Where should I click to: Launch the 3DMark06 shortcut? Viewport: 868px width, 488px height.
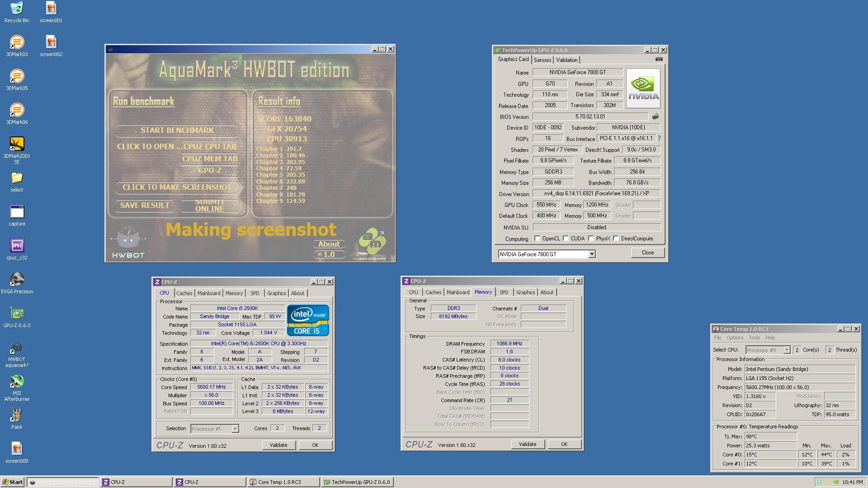(x=17, y=114)
